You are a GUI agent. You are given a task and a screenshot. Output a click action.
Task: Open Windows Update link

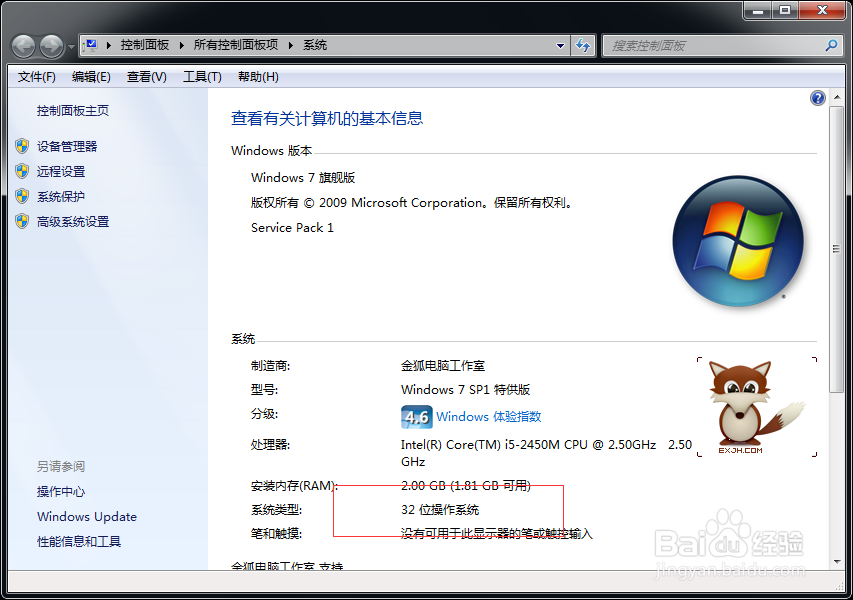click(x=86, y=516)
